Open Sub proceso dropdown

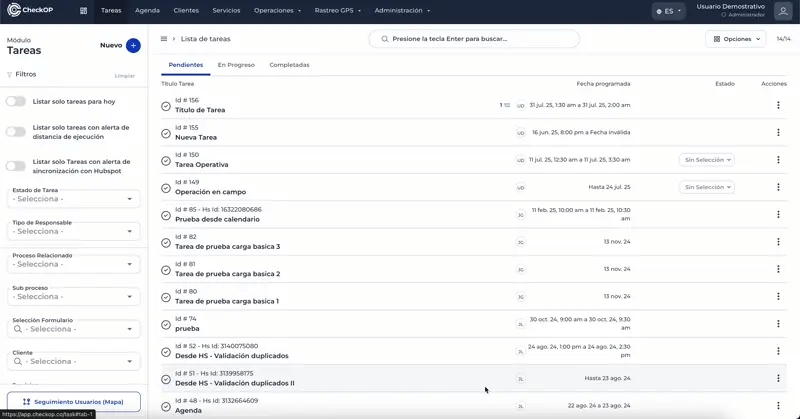click(73, 296)
